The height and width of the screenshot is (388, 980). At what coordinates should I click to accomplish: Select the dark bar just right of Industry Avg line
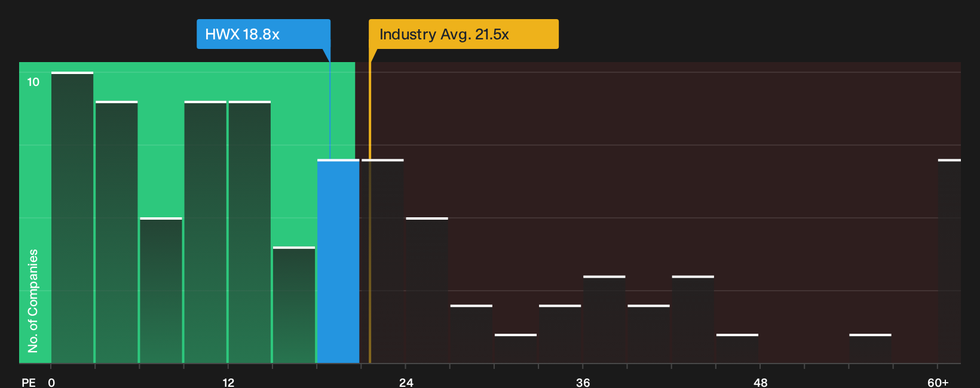(x=382, y=261)
